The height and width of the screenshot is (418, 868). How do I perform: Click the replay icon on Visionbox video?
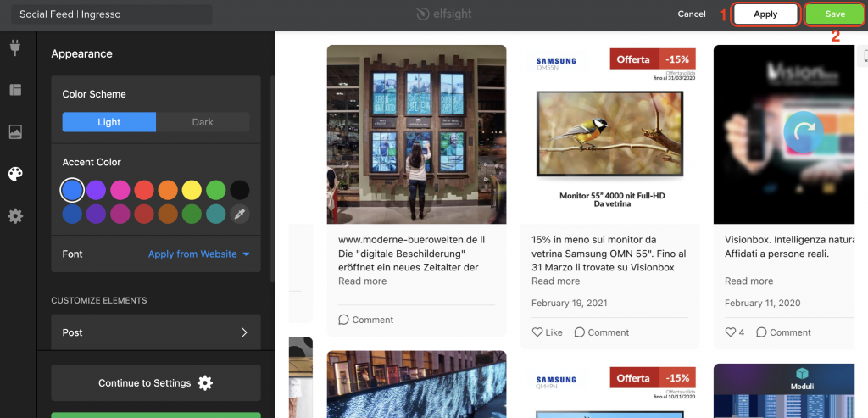[804, 131]
